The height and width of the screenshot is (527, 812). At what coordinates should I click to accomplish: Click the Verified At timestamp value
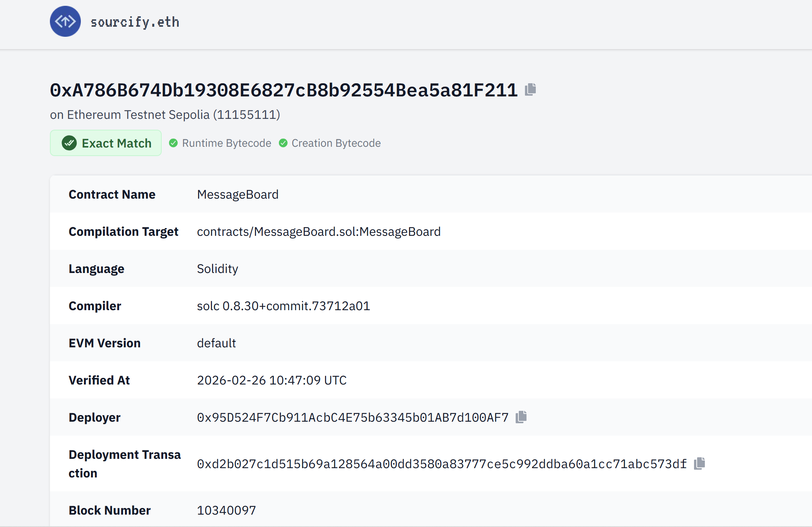pyautogui.click(x=272, y=380)
